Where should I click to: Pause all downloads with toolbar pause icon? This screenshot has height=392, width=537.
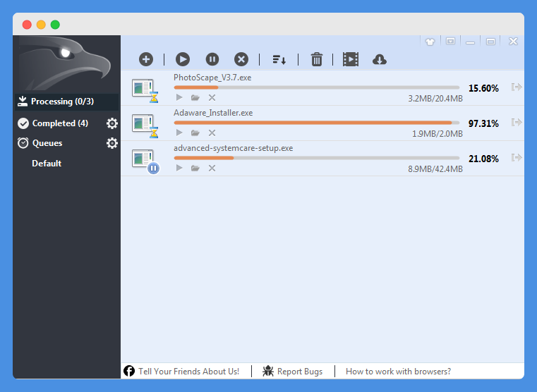coord(212,59)
